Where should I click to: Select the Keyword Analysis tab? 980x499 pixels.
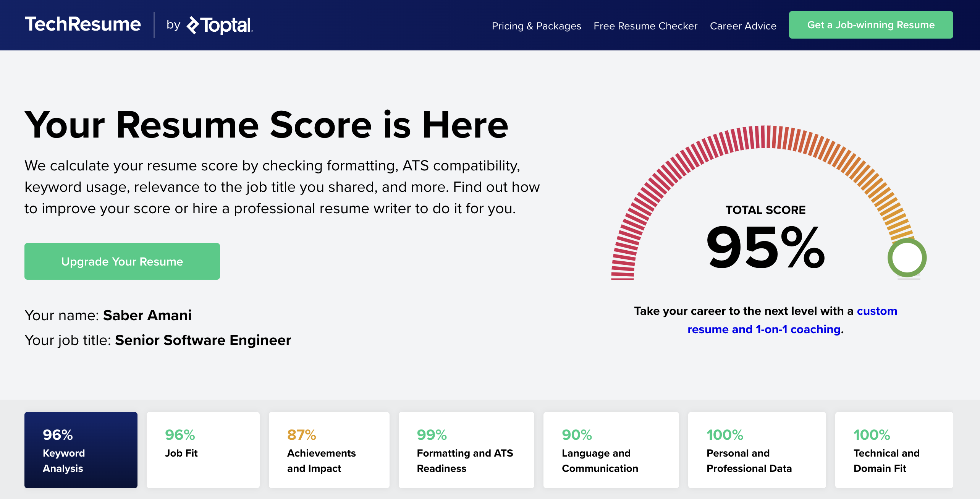(81, 450)
